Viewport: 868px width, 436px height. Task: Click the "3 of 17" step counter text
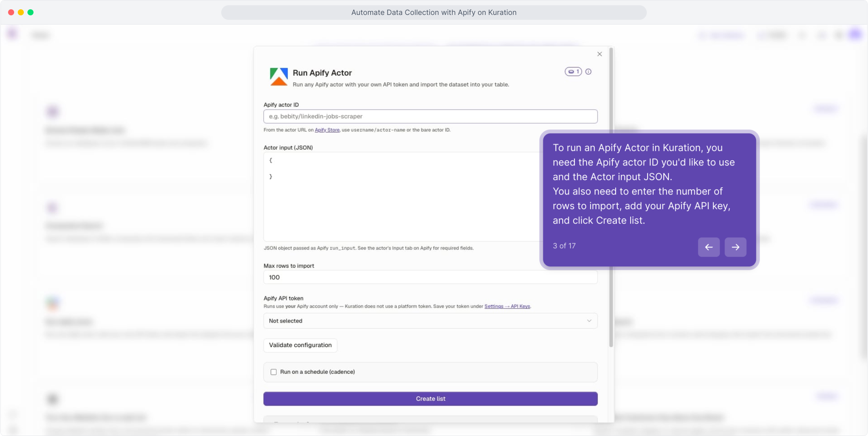click(x=564, y=246)
